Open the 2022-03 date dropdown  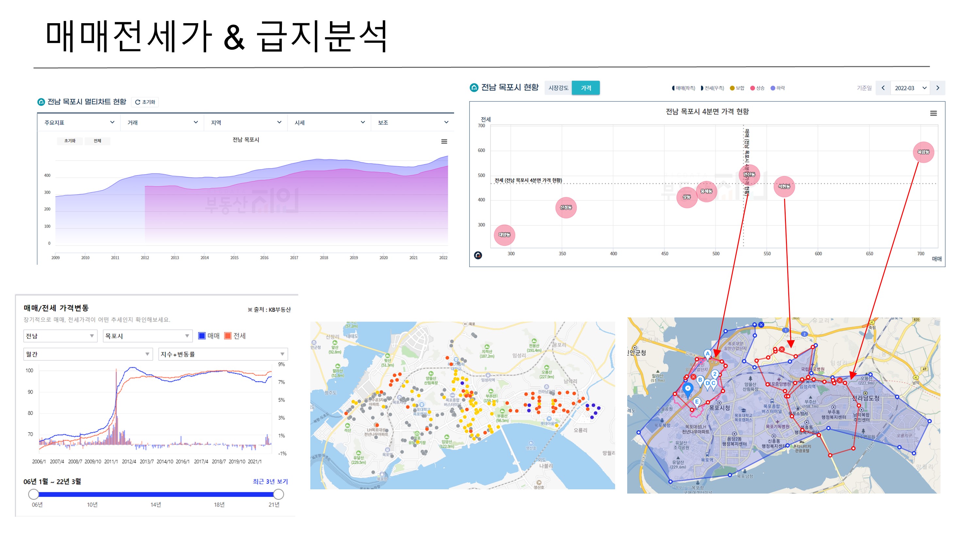pos(910,88)
